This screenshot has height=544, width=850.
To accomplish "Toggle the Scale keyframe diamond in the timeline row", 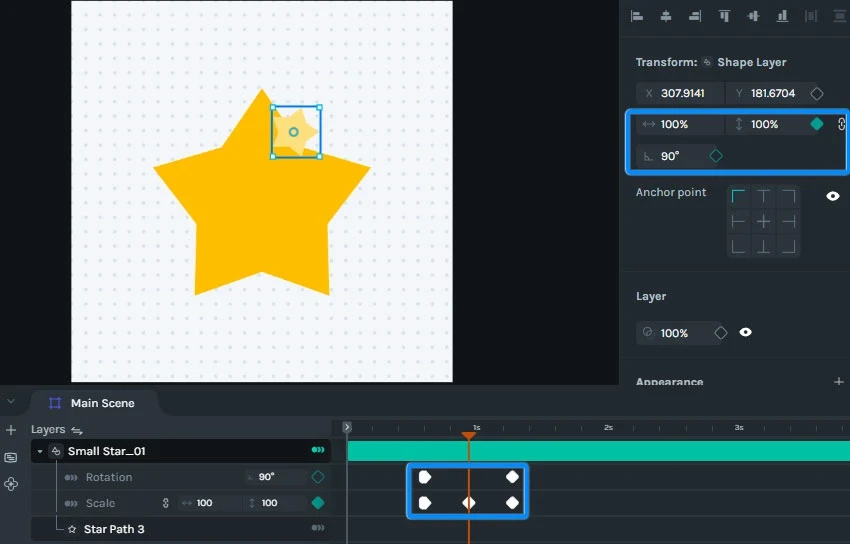I will point(318,503).
